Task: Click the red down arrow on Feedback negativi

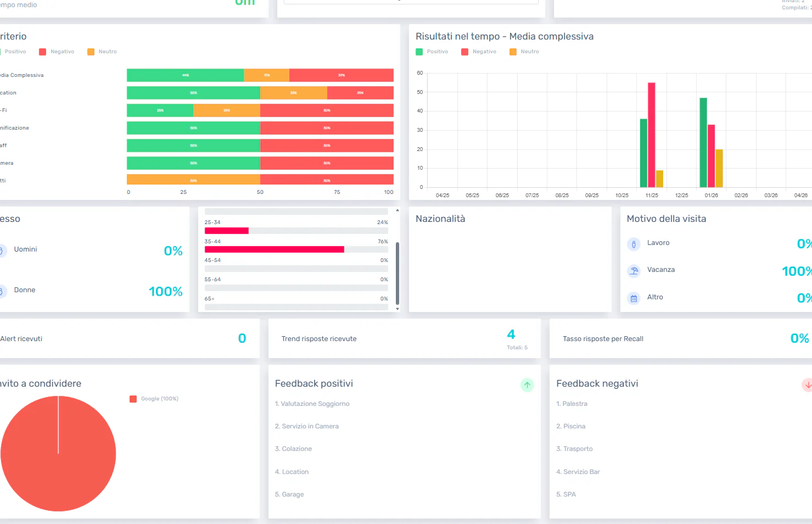Action: point(807,385)
